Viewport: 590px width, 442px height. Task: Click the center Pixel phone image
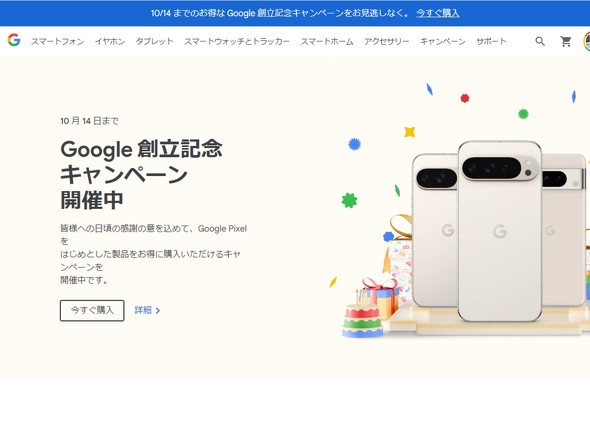coord(500,231)
